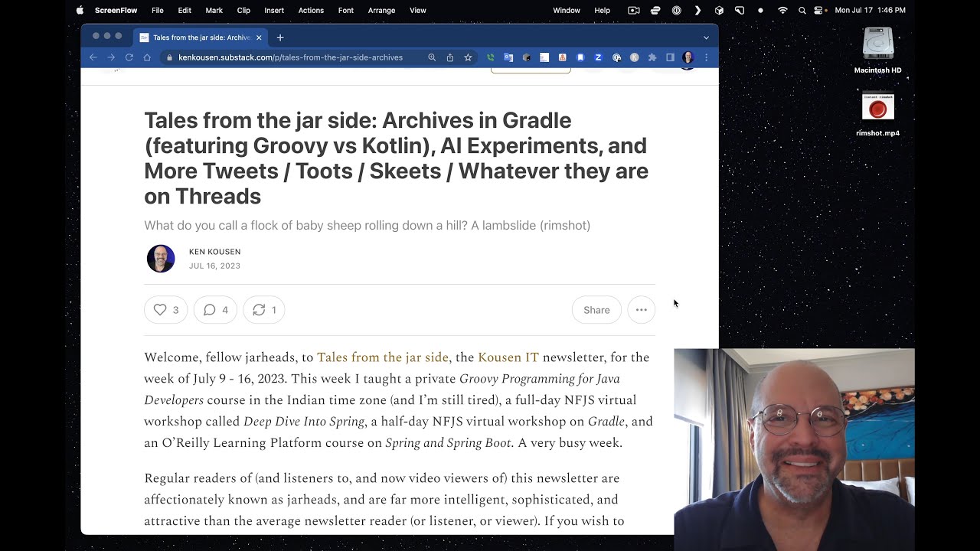Screen dimensions: 980x551
Task: Click the menu bar clock Mon Jul 17
Action: pyautogui.click(x=870, y=10)
